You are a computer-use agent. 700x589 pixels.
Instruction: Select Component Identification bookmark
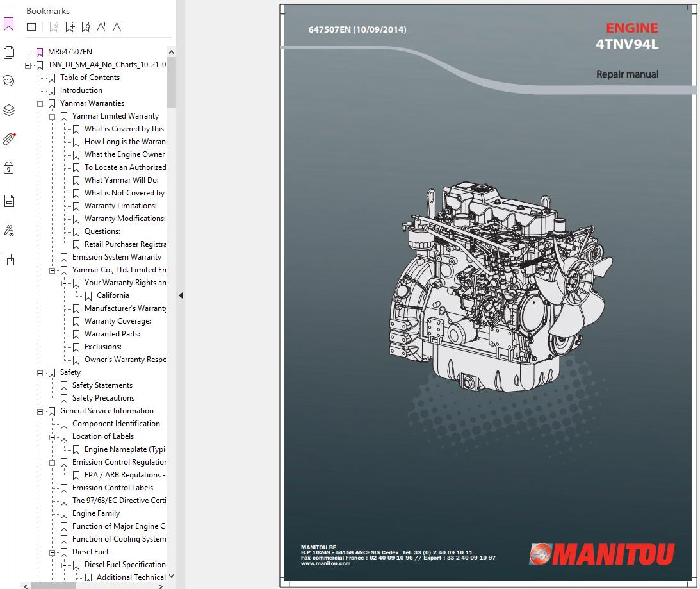(116, 424)
